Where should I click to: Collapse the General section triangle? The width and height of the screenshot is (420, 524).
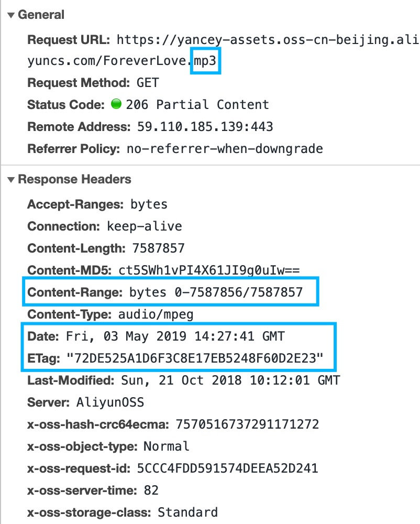coord(11,15)
